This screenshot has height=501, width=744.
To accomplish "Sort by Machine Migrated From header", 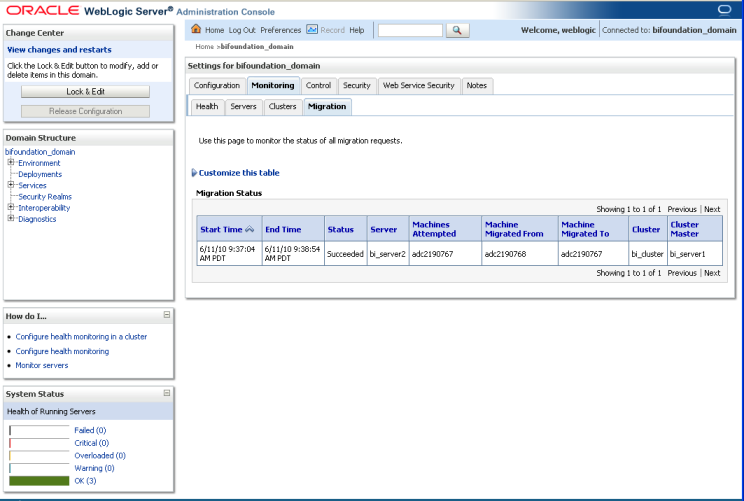I will pyautogui.click(x=514, y=229).
